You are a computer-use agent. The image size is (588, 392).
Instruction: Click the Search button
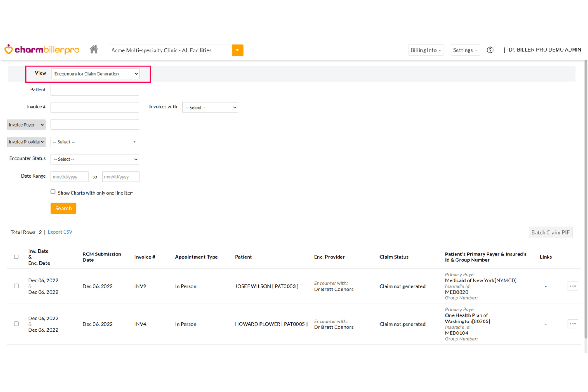64,208
